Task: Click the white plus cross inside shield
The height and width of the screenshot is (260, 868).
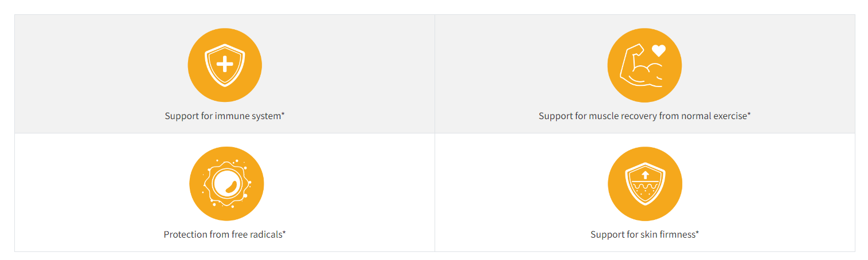Action: pyautogui.click(x=225, y=64)
